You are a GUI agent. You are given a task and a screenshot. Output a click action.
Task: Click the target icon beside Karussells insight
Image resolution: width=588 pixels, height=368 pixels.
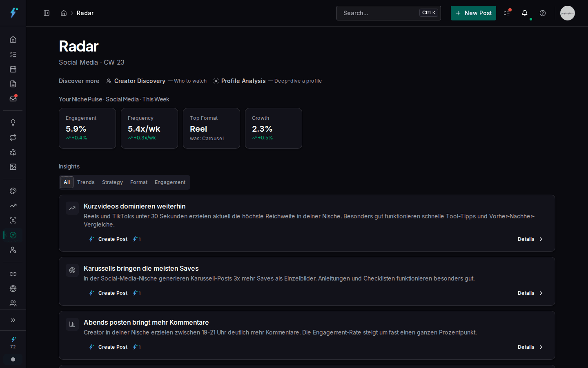click(x=72, y=270)
